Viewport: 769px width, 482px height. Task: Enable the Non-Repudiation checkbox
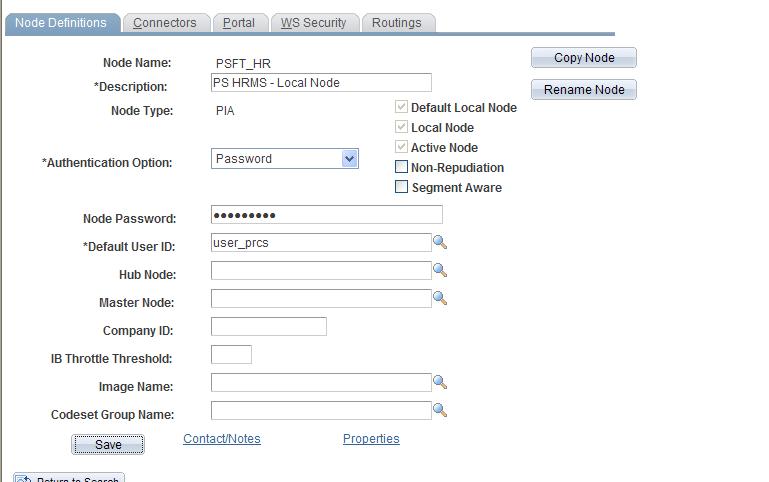click(x=402, y=168)
